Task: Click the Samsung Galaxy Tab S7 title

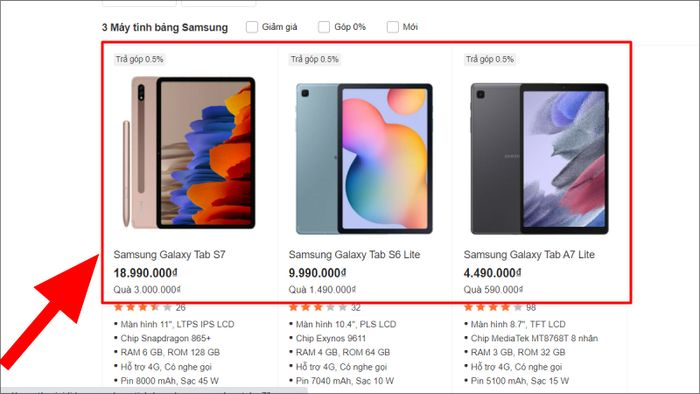Action: coord(169,255)
